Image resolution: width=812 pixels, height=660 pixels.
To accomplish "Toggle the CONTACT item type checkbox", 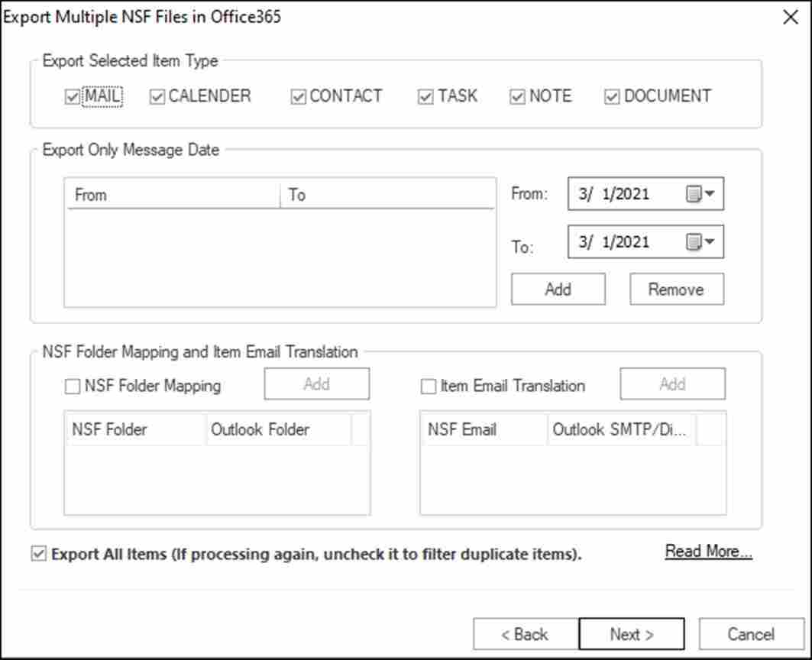I will coord(299,97).
